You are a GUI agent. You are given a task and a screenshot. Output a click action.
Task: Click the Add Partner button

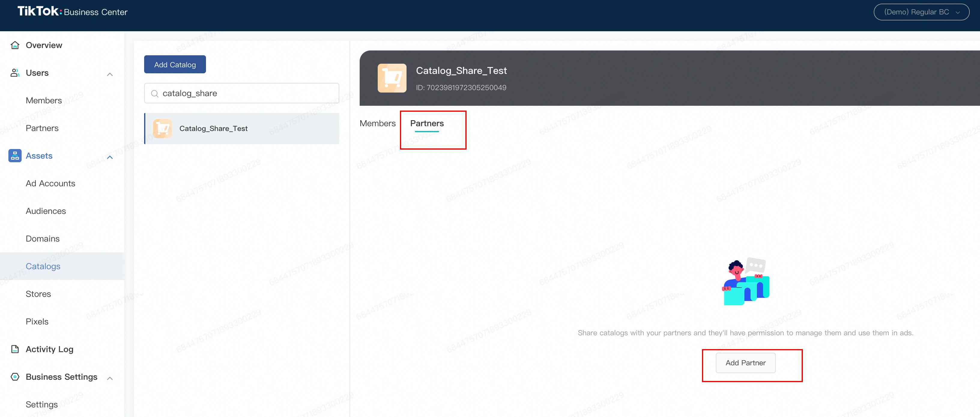tap(745, 363)
